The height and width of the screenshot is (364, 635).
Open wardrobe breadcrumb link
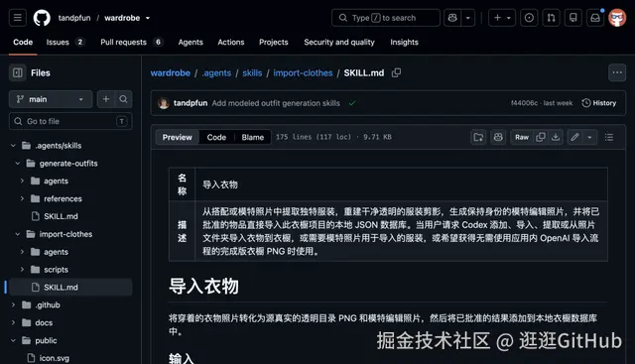point(171,72)
